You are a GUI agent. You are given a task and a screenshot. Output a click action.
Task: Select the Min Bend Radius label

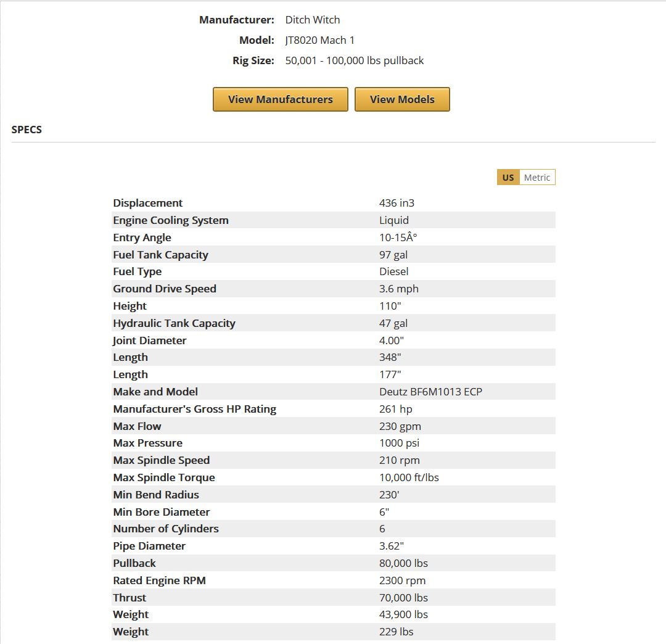156,495
